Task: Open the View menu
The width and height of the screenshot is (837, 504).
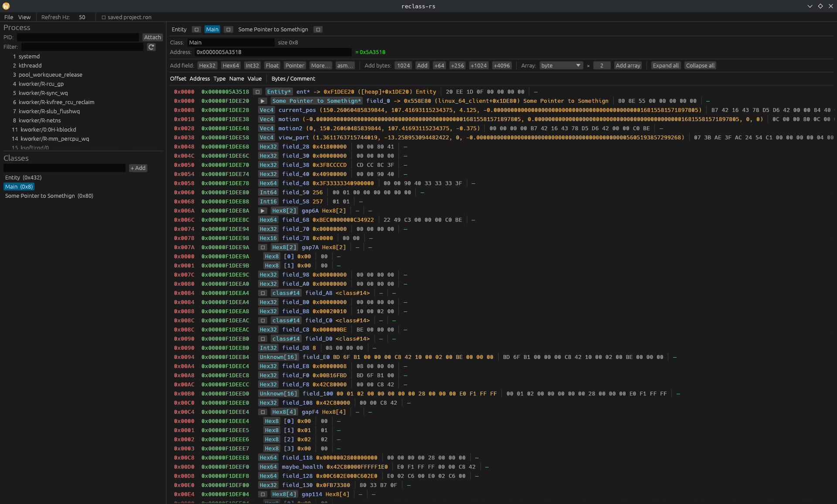Action: [x=24, y=17]
